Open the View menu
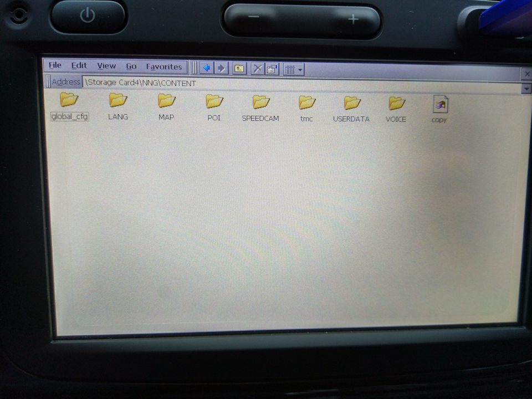Viewport: 532px width, 399px height. point(106,66)
